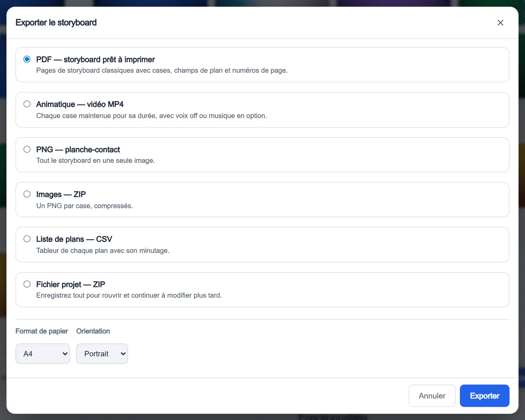Choose the Animatique vidéo MP4 radio option
The width and height of the screenshot is (525, 420).
tap(27, 104)
